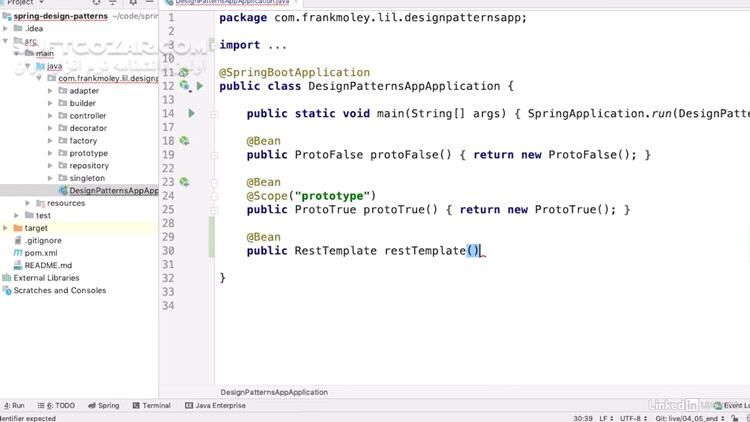Click the bean gutter icon beside protoFalse @Bean
Viewport: 750px width, 422px height.
point(184,141)
